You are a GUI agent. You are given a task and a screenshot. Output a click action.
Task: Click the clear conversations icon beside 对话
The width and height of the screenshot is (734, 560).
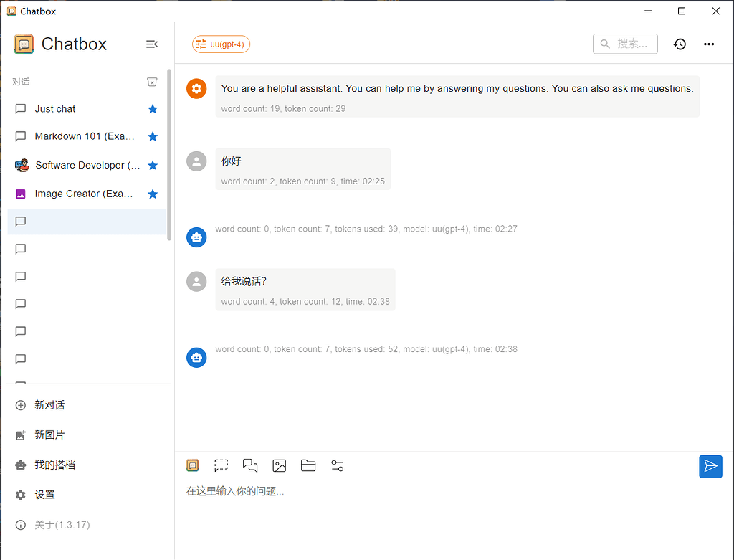click(x=152, y=82)
